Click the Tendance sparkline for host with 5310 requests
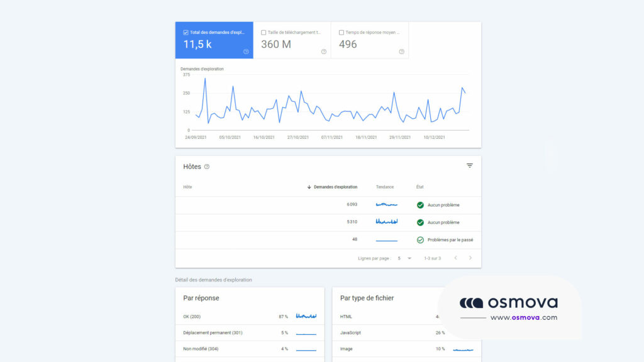Viewport: 644px width, 362px height. pyautogui.click(x=388, y=222)
